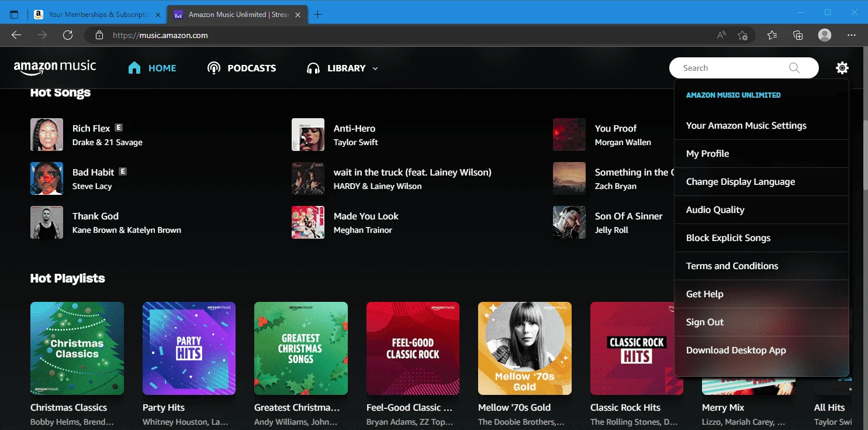Add this page to favorites star icon

742,35
